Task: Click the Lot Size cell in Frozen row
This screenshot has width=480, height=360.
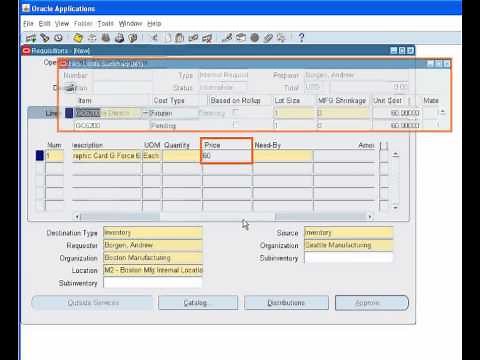Action: point(294,113)
